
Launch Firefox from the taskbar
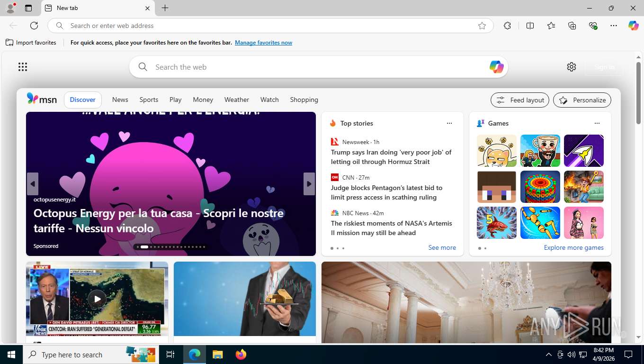241,355
